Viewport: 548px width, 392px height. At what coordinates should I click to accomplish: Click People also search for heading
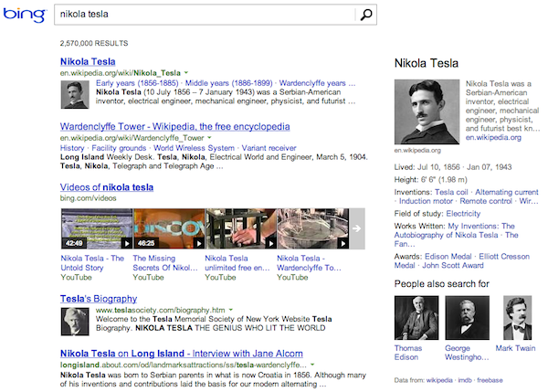tap(442, 284)
